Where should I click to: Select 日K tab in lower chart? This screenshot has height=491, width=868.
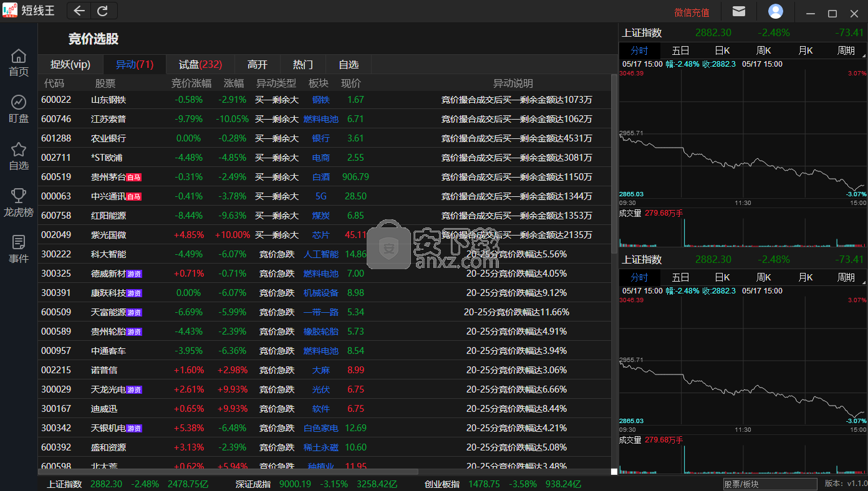[722, 277]
